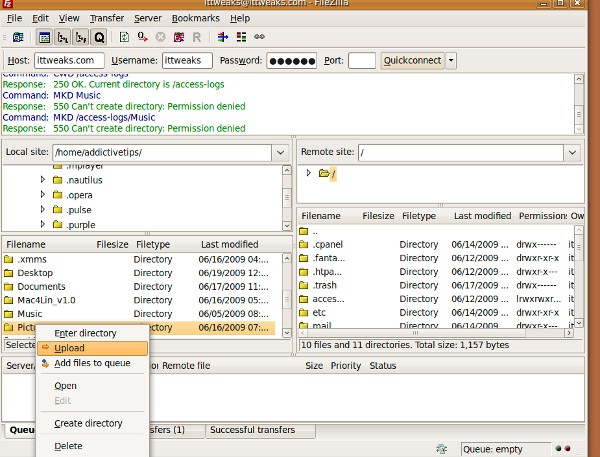
Task: Open the Local site path dropdown
Action: [280, 152]
